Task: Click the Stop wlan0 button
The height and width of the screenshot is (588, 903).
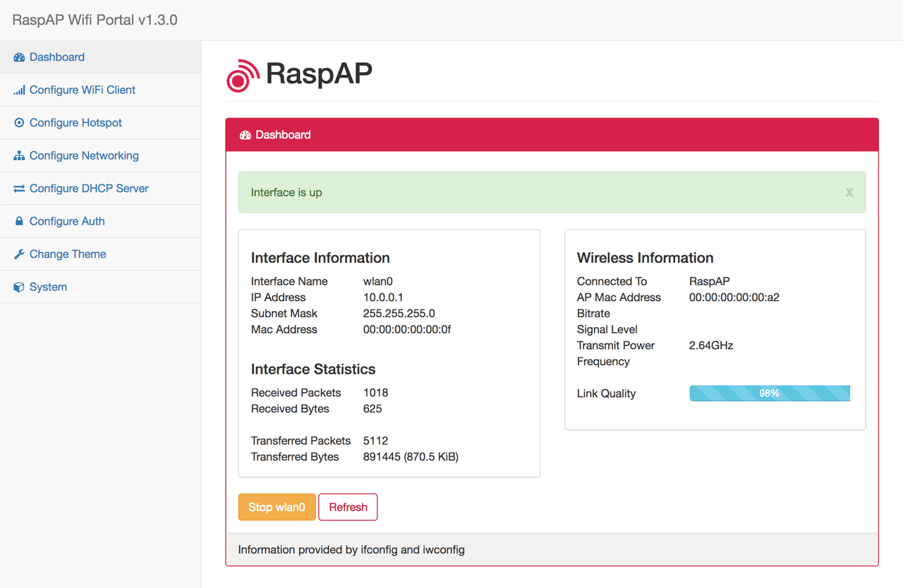Action: click(277, 507)
